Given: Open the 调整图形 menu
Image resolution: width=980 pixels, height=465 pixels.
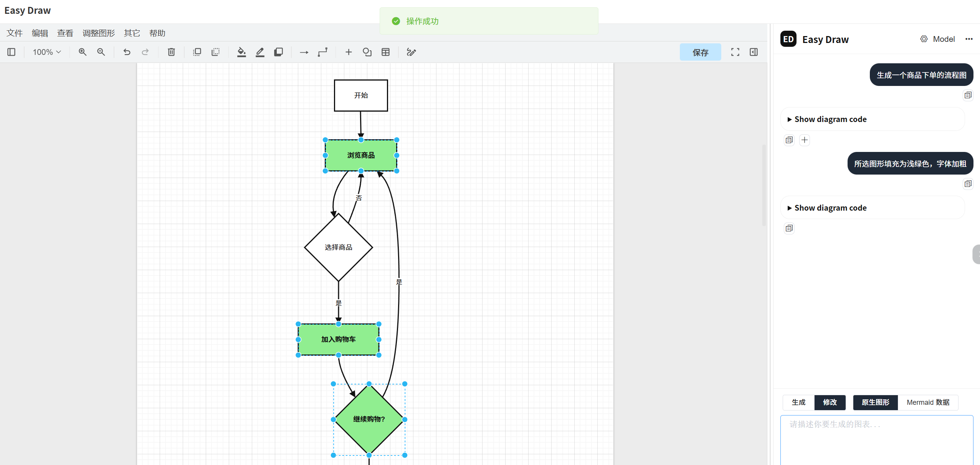Looking at the screenshot, I should (99, 33).
